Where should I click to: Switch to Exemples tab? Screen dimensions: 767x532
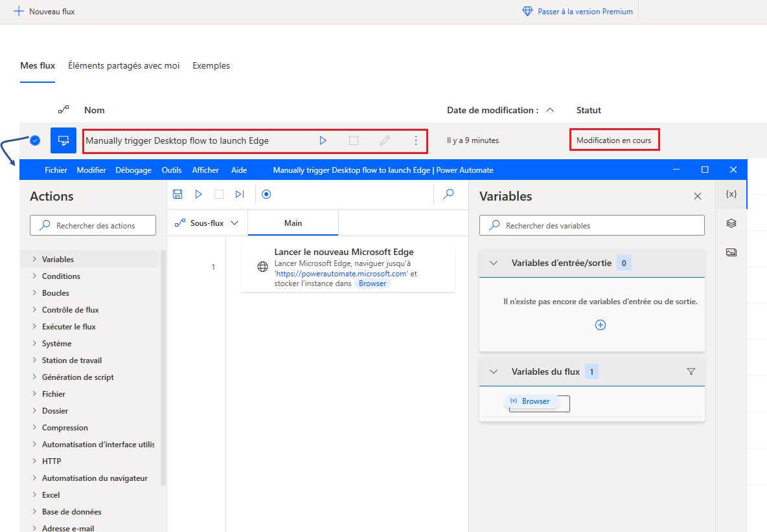point(211,65)
